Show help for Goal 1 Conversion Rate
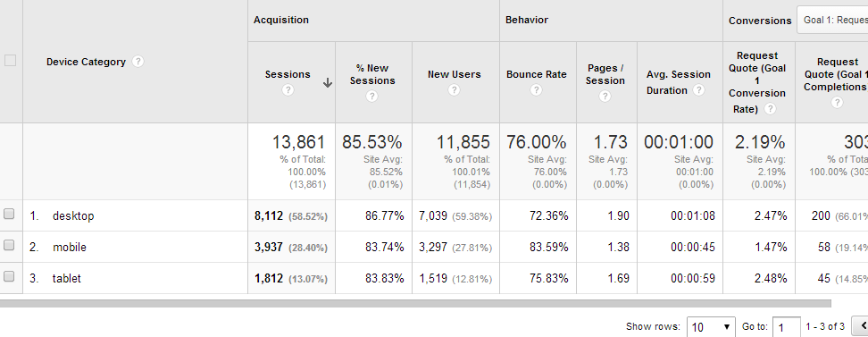The image size is (868, 337). (770, 109)
